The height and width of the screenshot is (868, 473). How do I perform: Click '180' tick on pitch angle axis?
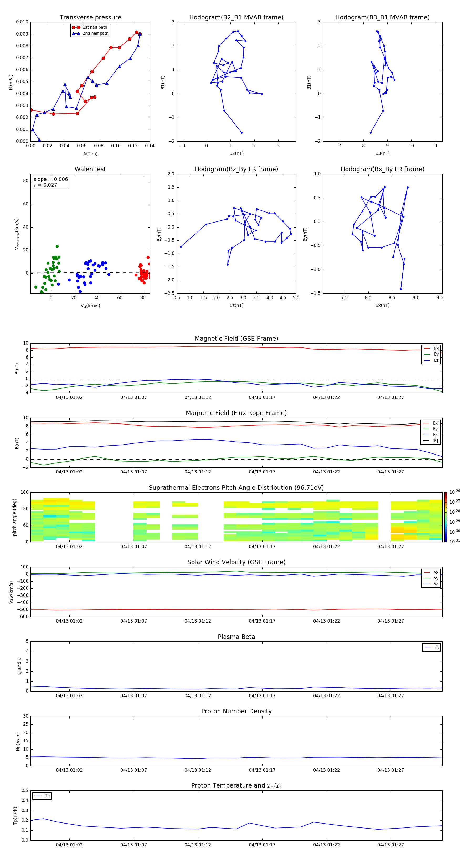pyautogui.click(x=25, y=492)
